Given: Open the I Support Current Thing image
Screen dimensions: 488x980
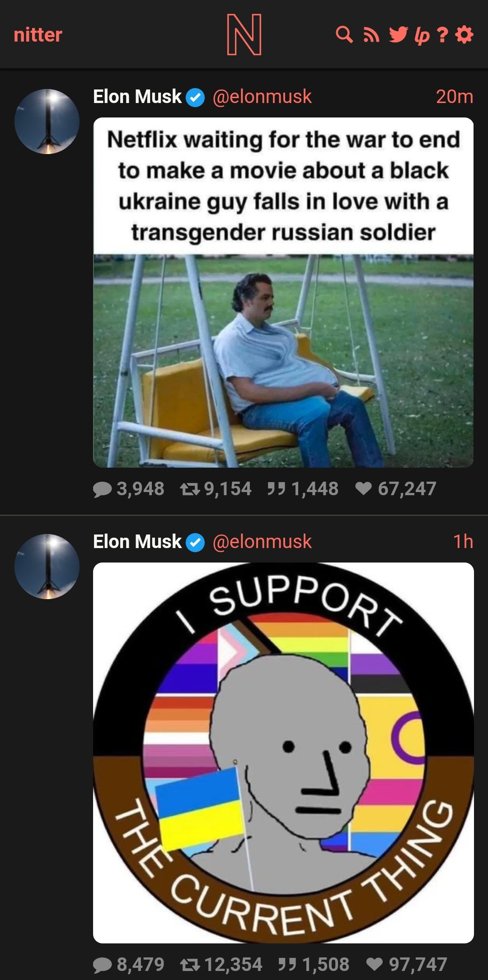Looking at the screenshot, I should click(283, 753).
